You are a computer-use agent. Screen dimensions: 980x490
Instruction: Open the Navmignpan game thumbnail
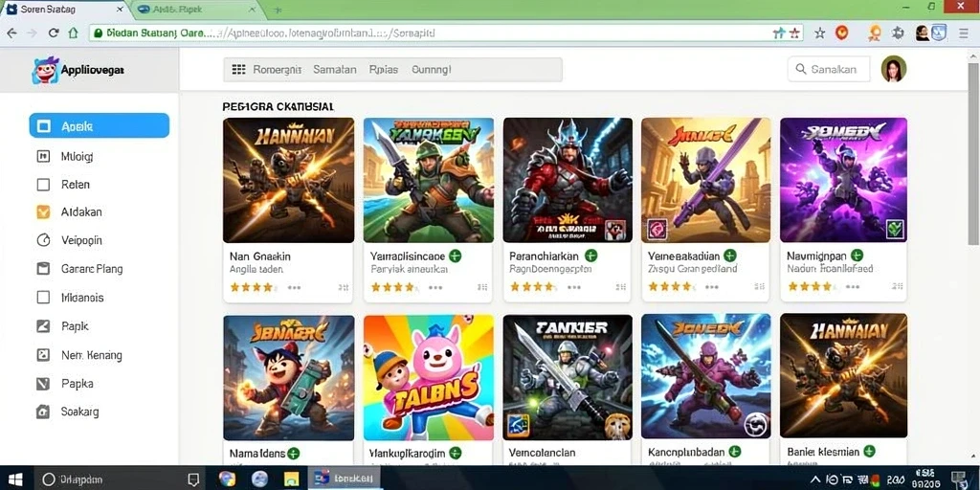844,180
